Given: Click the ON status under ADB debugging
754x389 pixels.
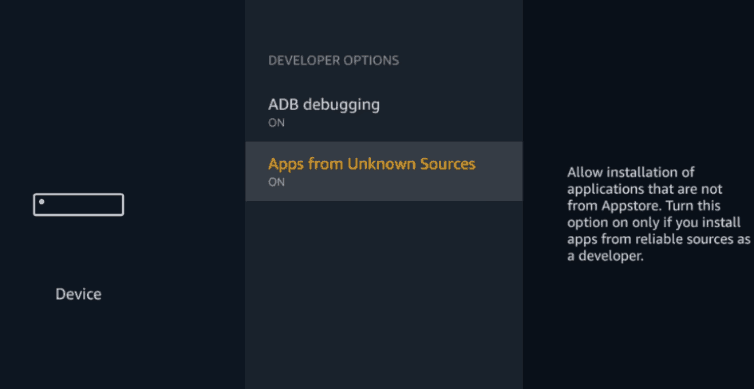Looking at the screenshot, I should tap(276, 123).
